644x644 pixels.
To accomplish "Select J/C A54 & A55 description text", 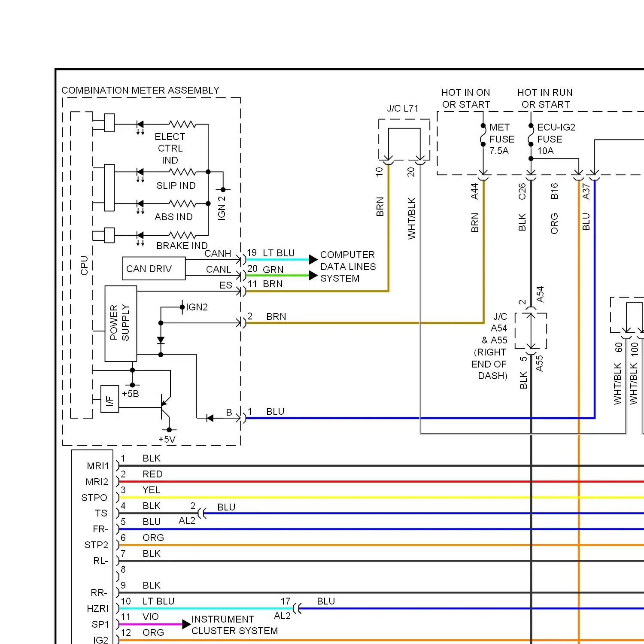I will pos(490,346).
